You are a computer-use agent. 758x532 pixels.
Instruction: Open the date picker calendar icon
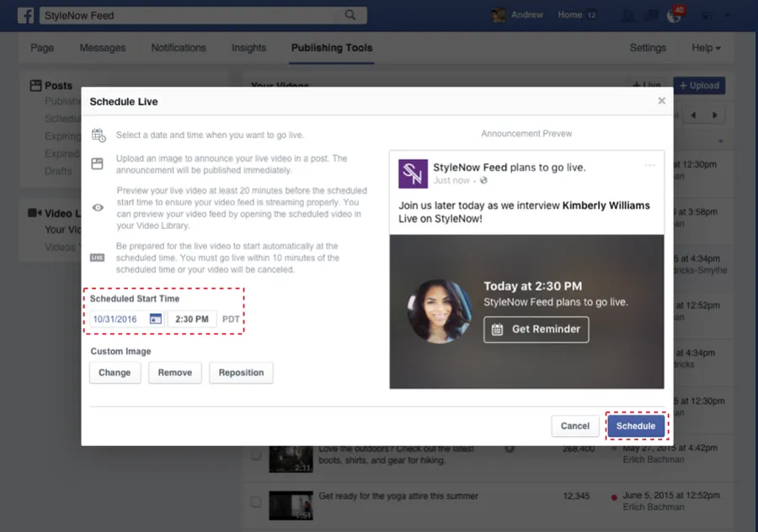pyautogui.click(x=154, y=319)
